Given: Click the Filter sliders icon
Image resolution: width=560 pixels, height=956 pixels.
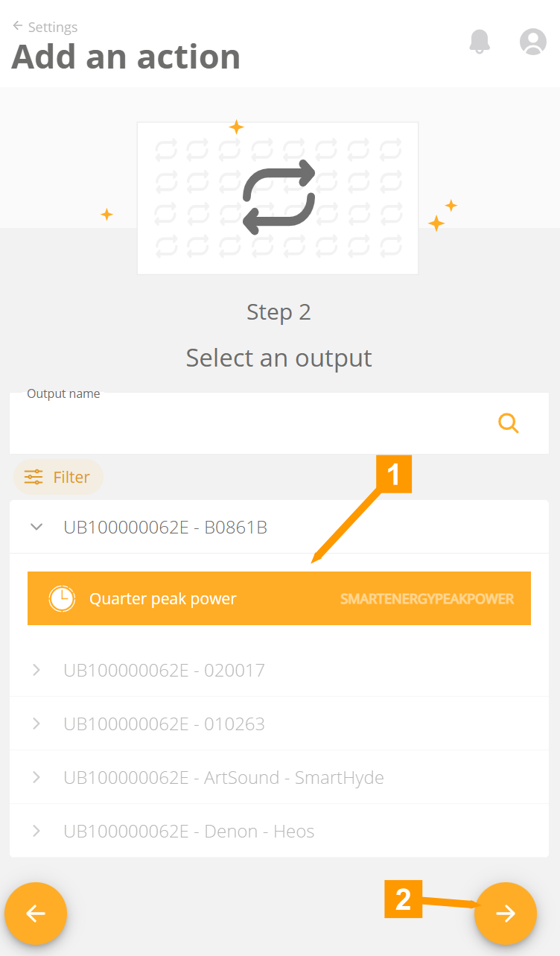Looking at the screenshot, I should coord(34,477).
